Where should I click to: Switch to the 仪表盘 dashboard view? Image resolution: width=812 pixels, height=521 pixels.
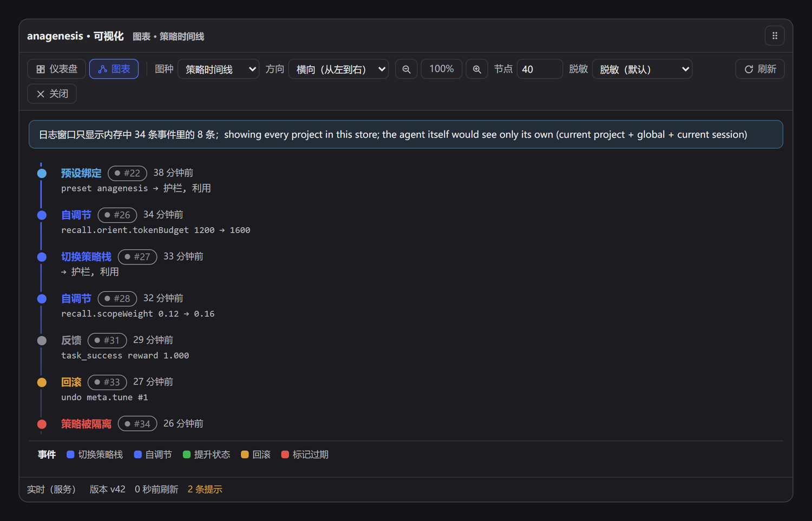[x=57, y=69]
